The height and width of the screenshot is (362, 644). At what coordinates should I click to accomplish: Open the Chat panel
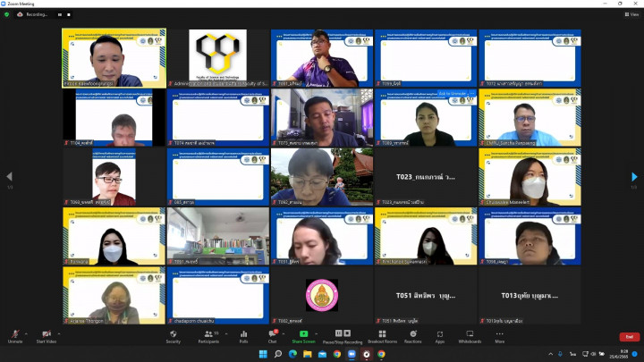(272, 336)
